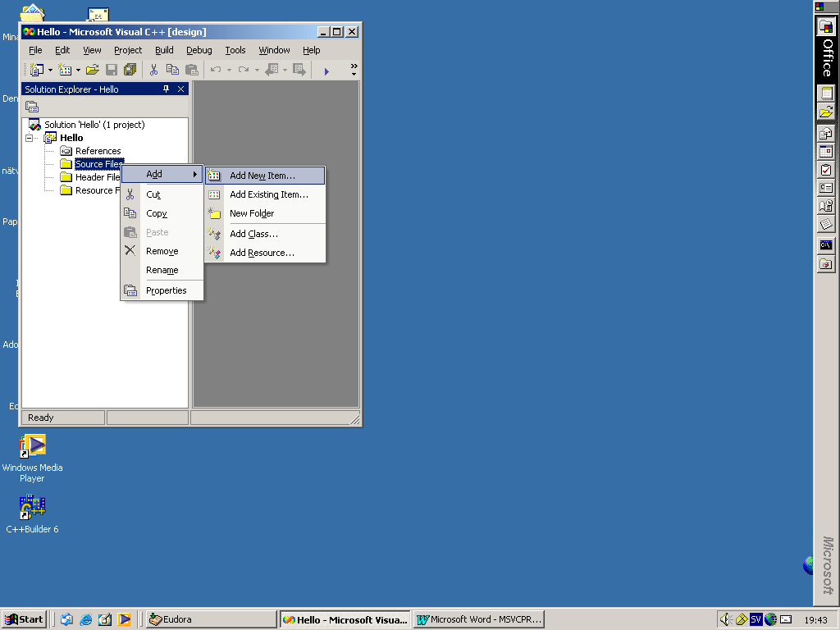Open the View menu
840x630 pixels.
pyautogui.click(x=92, y=50)
